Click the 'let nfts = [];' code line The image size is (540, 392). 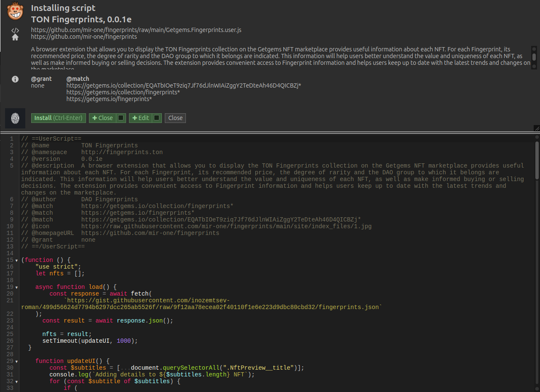click(x=60, y=273)
